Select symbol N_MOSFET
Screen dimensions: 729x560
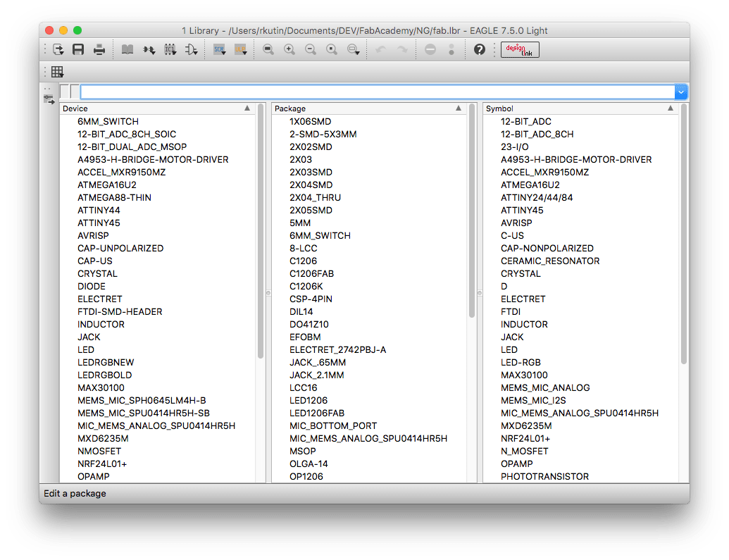pos(525,451)
